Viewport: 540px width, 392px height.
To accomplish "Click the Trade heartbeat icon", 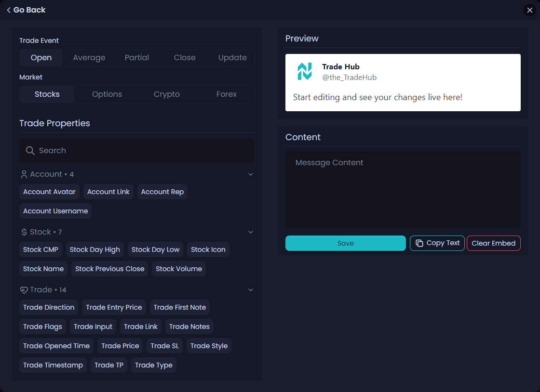I will coord(24,290).
